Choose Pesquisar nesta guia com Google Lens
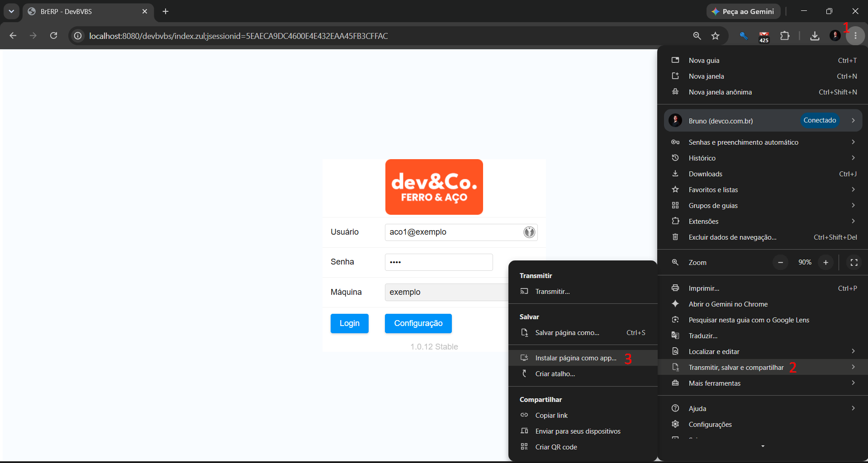The height and width of the screenshot is (463, 868). point(764,320)
